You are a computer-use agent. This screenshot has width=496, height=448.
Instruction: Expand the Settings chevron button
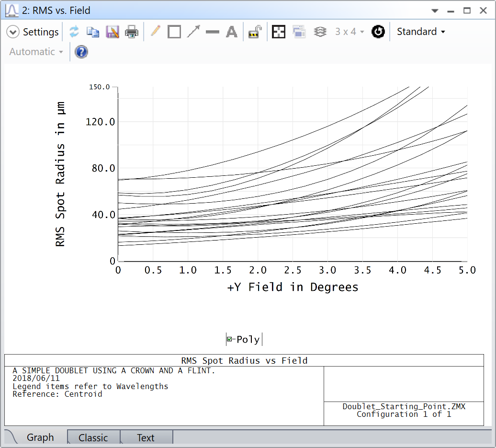13,32
